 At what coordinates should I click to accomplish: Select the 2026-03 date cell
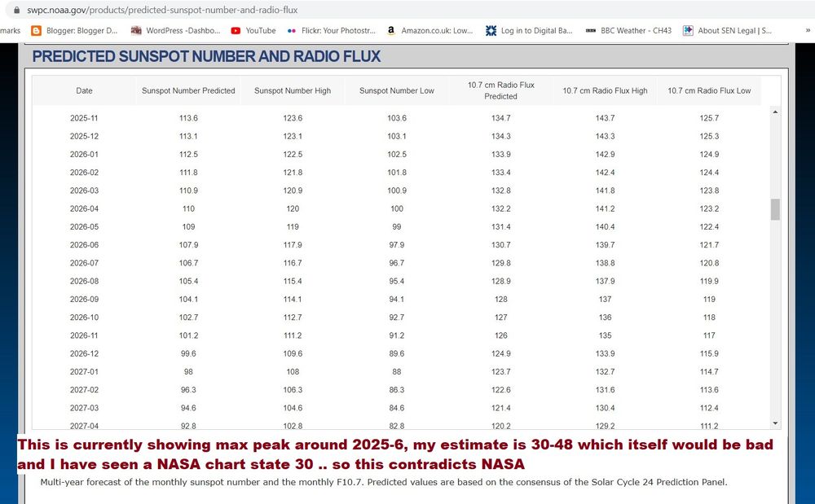pyautogui.click(x=84, y=191)
